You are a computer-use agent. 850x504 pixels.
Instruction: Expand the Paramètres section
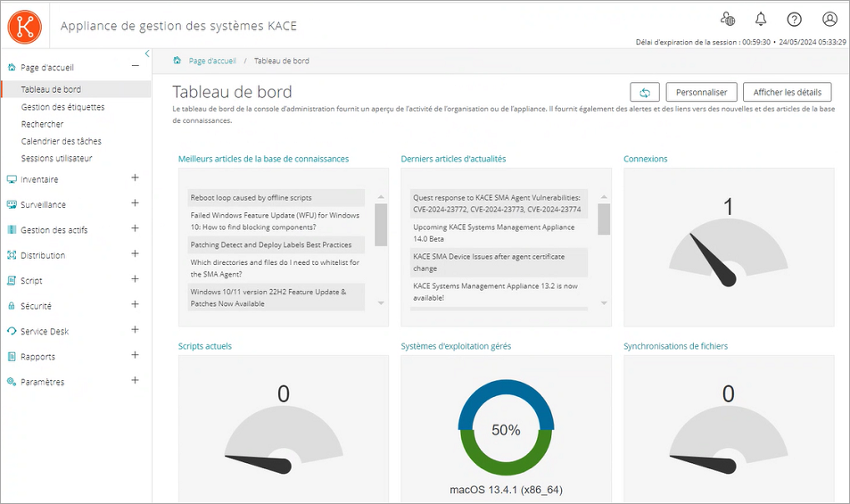(136, 381)
